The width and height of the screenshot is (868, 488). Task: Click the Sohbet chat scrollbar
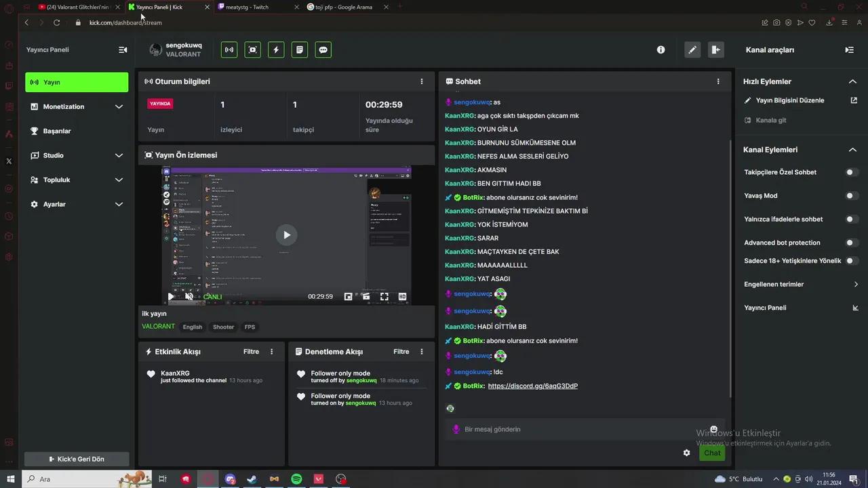[x=730, y=268]
